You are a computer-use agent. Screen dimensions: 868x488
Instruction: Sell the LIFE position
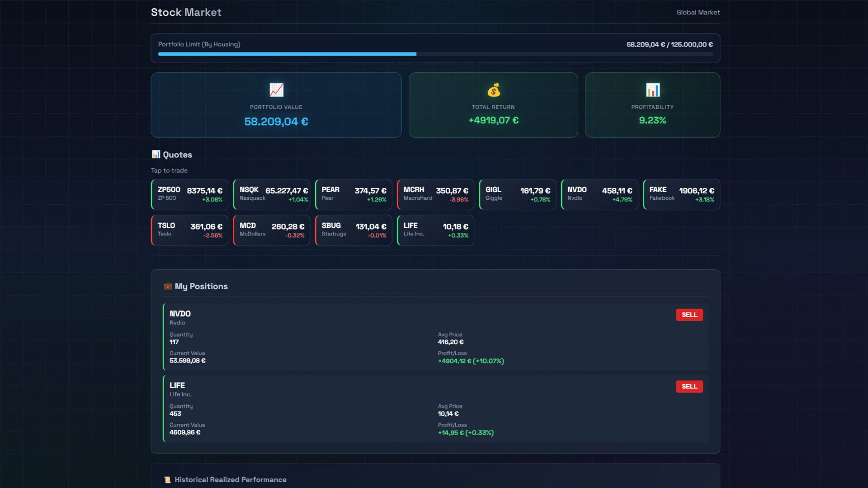coord(689,386)
